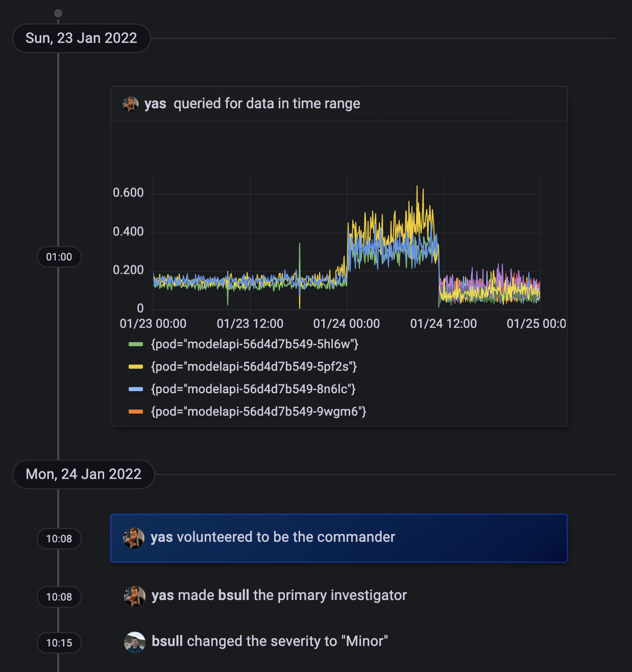Click the Mon, 24 Jan 2022 date label
Viewport: 632px width, 672px height.
pyautogui.click(x=83, y=474)
